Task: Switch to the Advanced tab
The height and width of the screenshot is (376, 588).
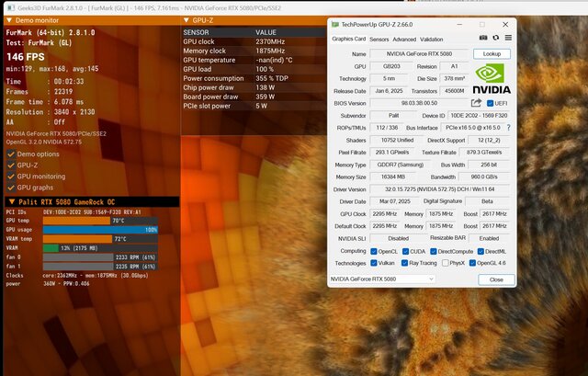Action: click(x=404, y=39)
